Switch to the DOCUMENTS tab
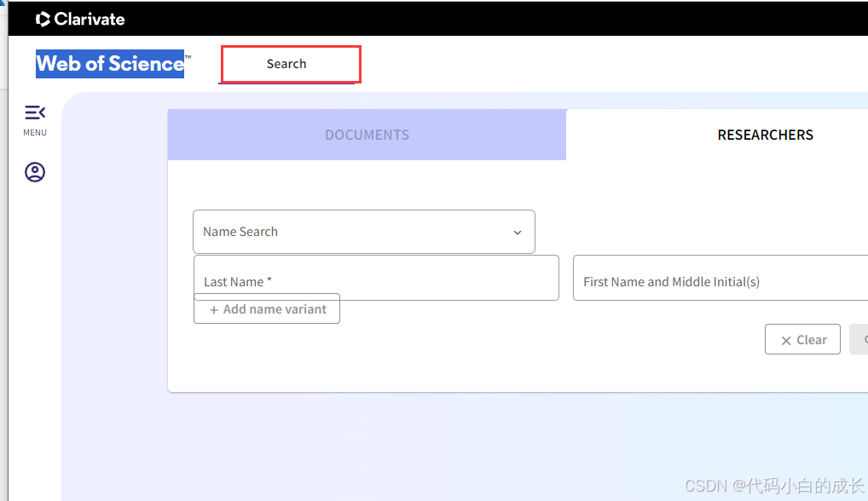The width and height of the screenshot is (868, 501). [x=367, y=135]
